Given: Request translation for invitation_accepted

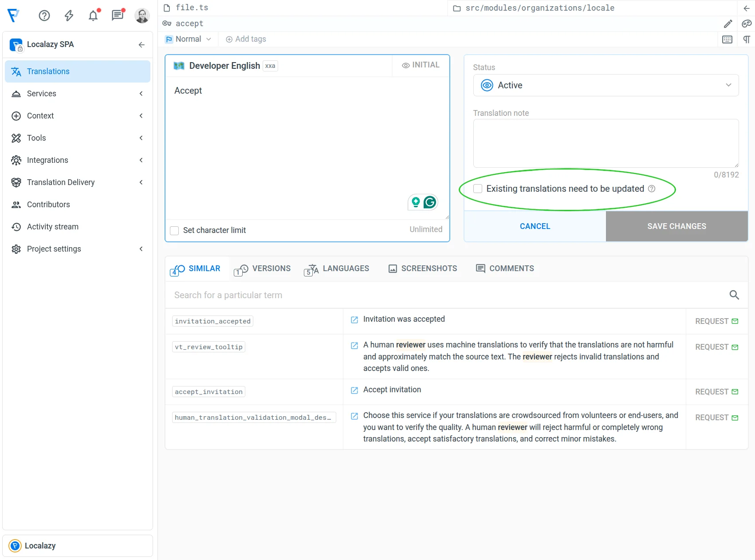Looking at the screenshot, I should (716, 321).
